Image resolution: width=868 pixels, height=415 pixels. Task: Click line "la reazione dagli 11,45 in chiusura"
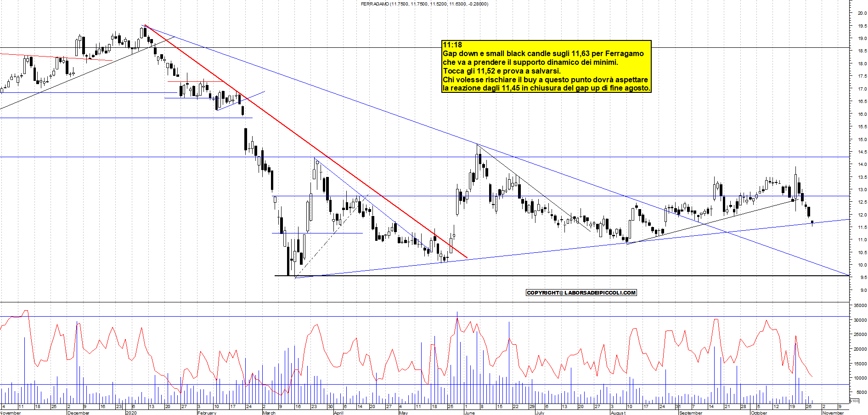pyautogui.click(x=547, y=88)
